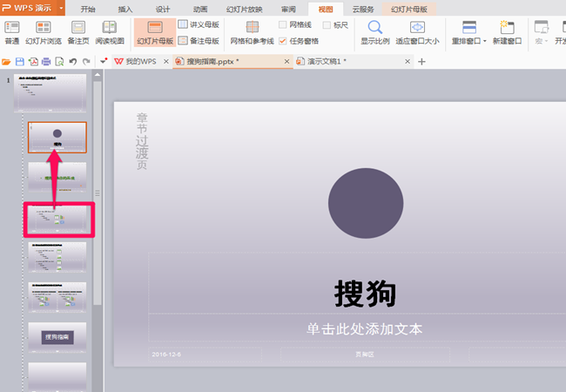Select the 视图 ribbon tab
Image resolution: width=566 pixels, height=392 pixels.
click(326, 9)
